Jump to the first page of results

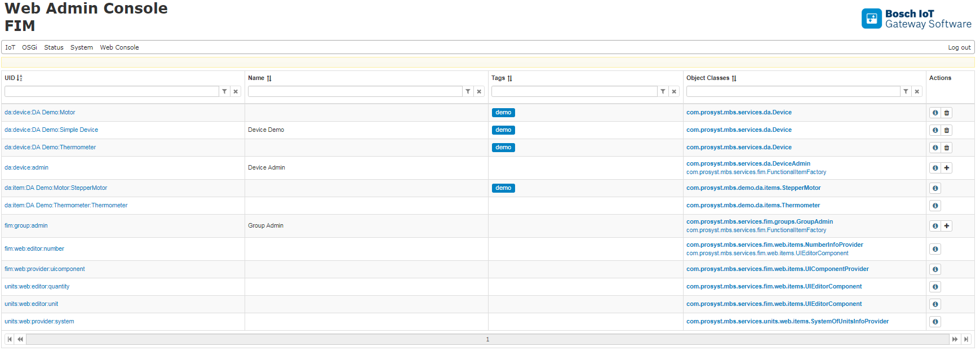click(10, 339)
